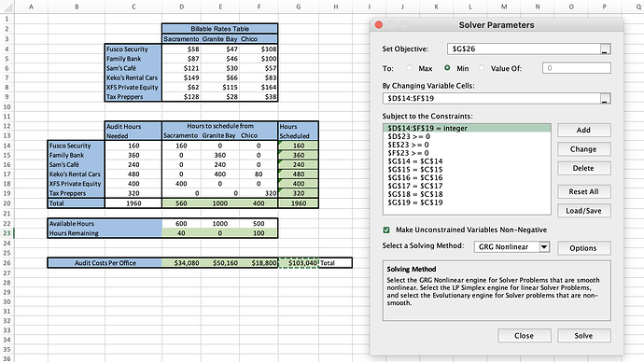
Task: Collapse the Set Objective range selector icon
Action: click(x=605, y=49)
